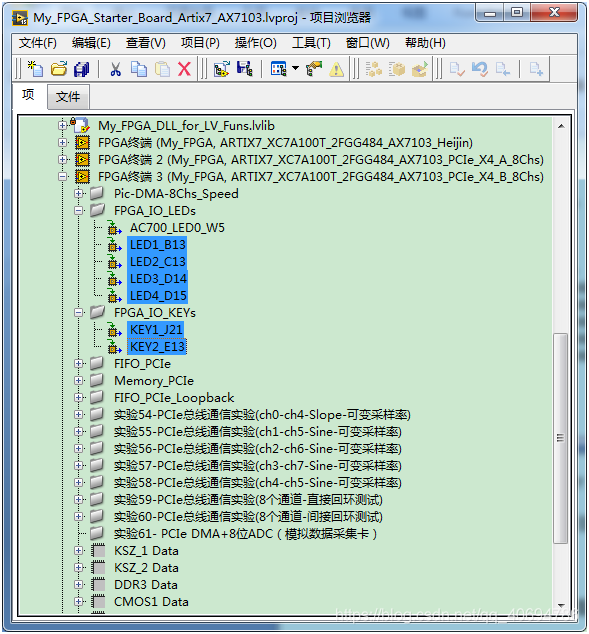Open the filter view dropdown arrow
The width and height of the screenshot is (589, 634).
pos(296,68)
